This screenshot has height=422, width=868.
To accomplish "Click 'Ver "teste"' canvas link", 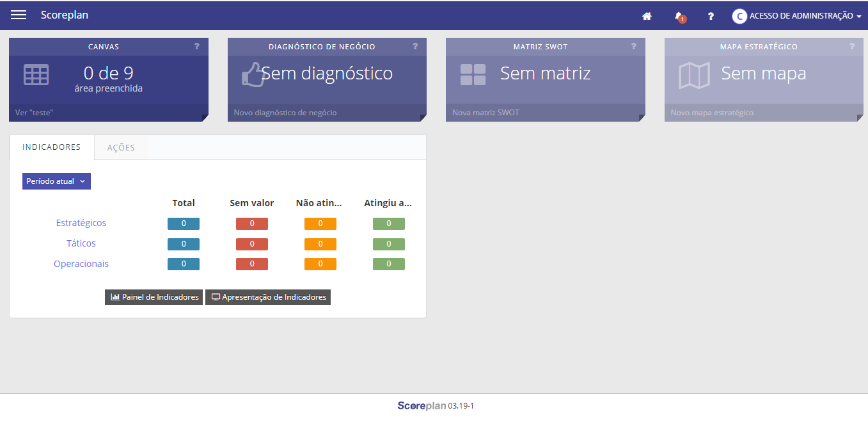I will (35, 113).
